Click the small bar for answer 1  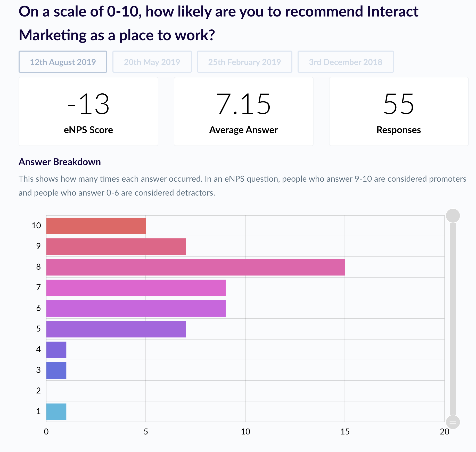pos(56,411)
